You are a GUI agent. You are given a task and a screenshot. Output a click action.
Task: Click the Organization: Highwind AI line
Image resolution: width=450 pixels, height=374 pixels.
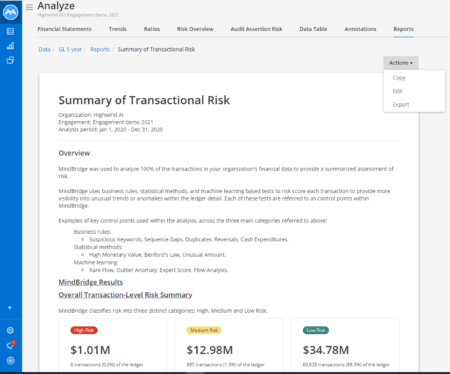[91, 115]
